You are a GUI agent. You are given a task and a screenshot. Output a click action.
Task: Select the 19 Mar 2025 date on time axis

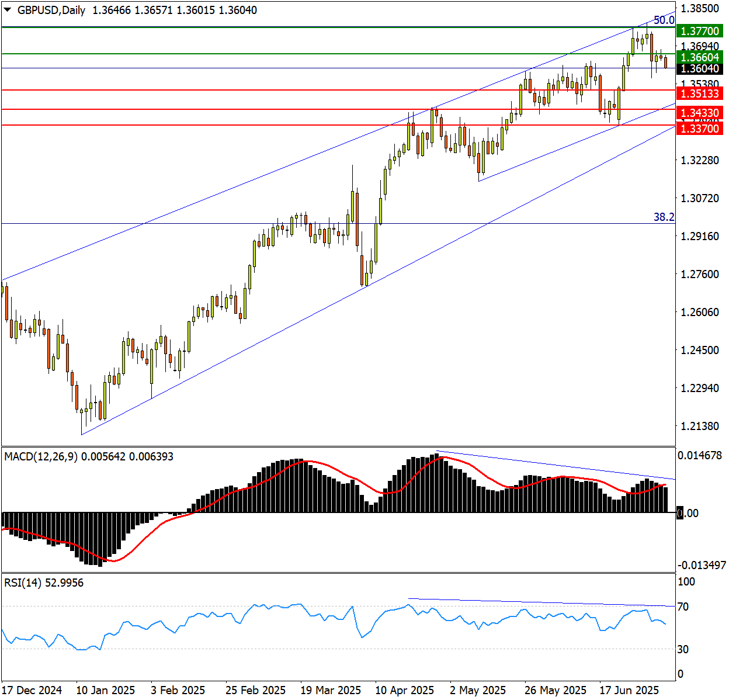331,690
